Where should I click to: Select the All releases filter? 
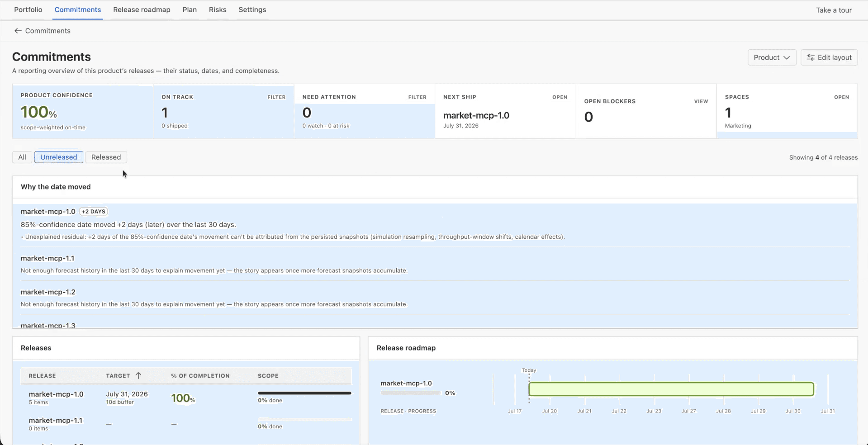(22, 157)
